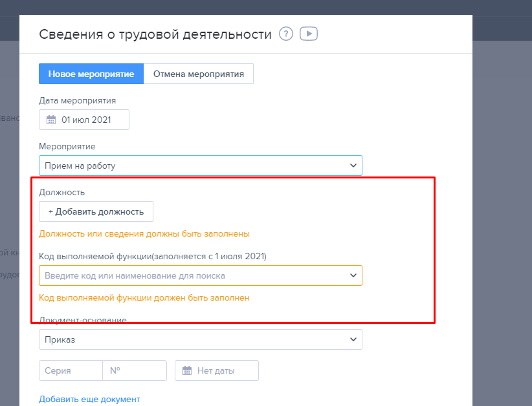Focus the Код выполняемой функции search box
The height and width of the screenshot is (406, 532).
coord(201,275)
